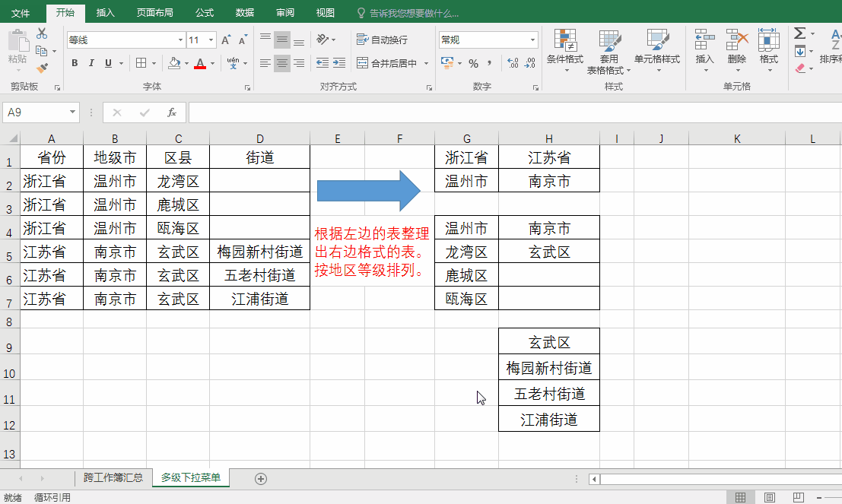Viewport: 842px width, 504px height.
Task: Click the Fill down arrow icon
Action: (x=800, y=51)
